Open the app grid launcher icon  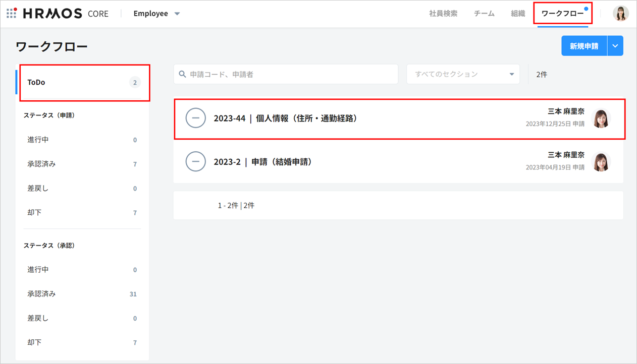coord(12,13)
